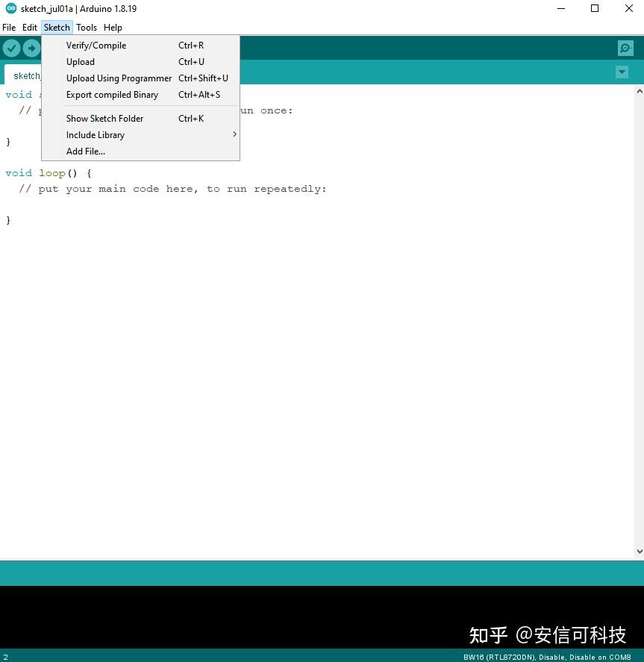The height and width of the screenshot is (662, 644).
Task: Click Export compiled Binary
Action: click(x=112, y=94)
